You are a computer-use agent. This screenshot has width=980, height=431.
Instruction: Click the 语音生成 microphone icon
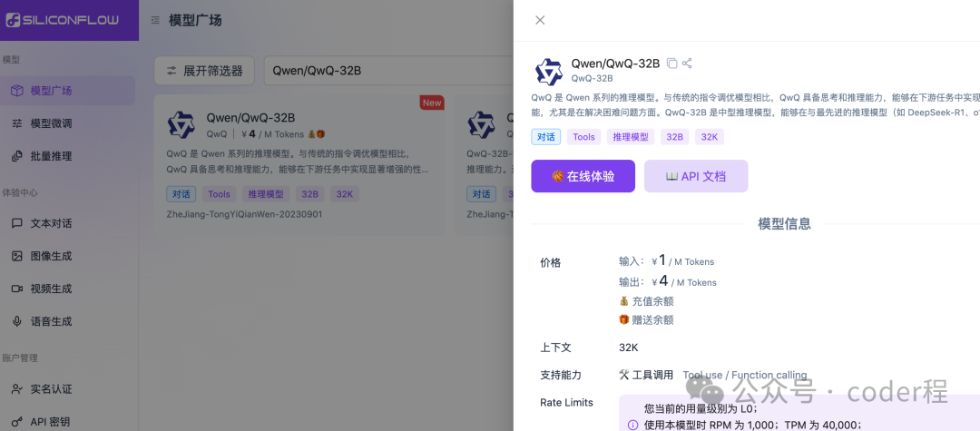click(x=17, y=322)
